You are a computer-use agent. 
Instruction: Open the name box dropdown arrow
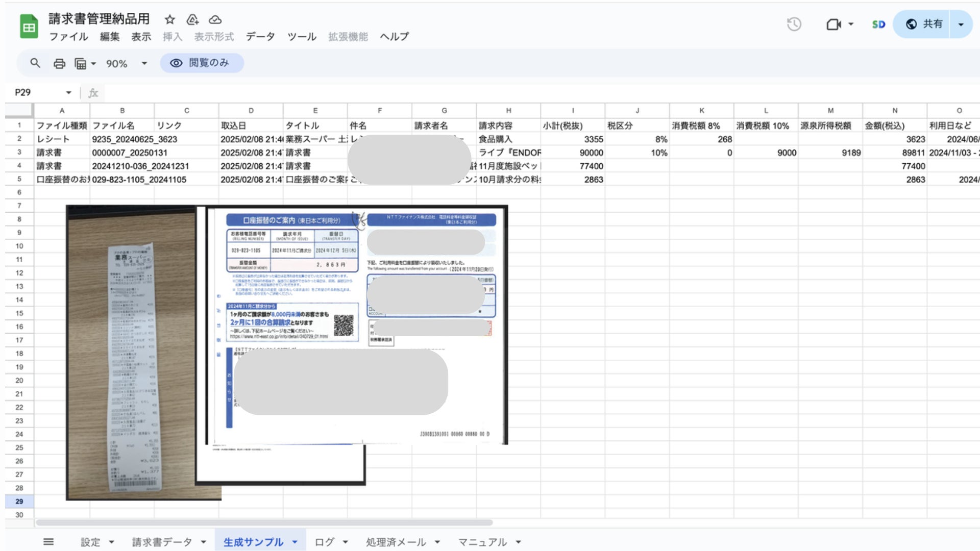point(68,92)
